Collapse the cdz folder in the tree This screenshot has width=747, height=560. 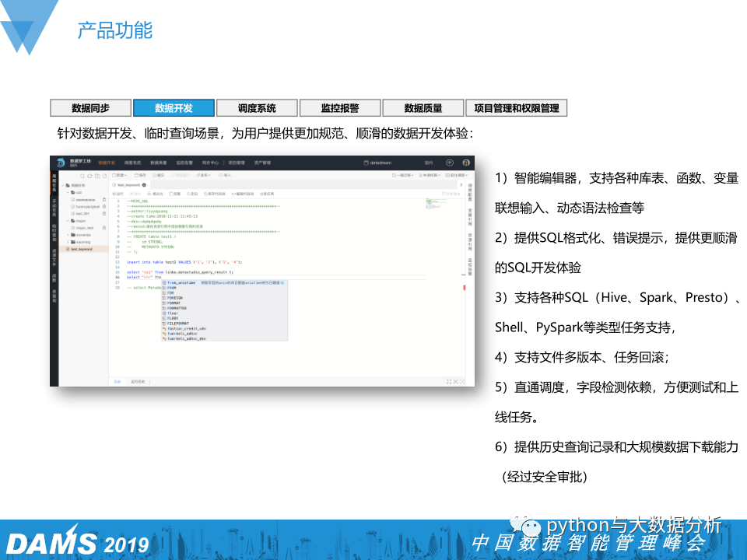[68, 192]
